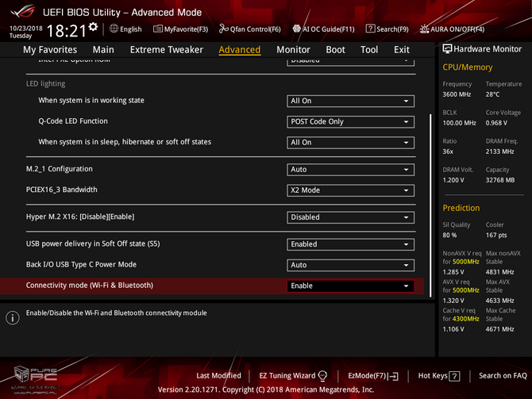Screen dimensions: 532x399
Task: Click the ROG logo icon
Action: coord(23,12)
